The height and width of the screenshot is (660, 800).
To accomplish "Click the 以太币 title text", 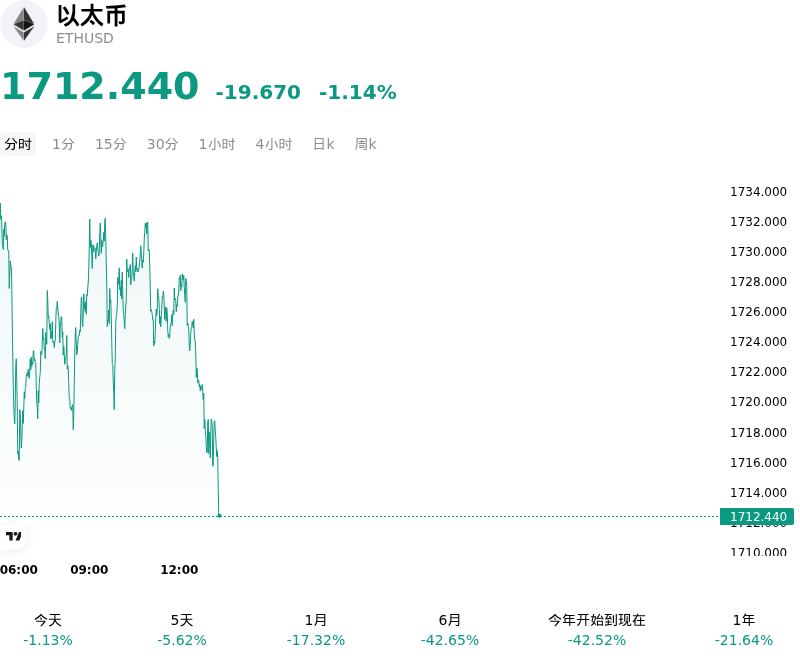I will tap(92, 16).
